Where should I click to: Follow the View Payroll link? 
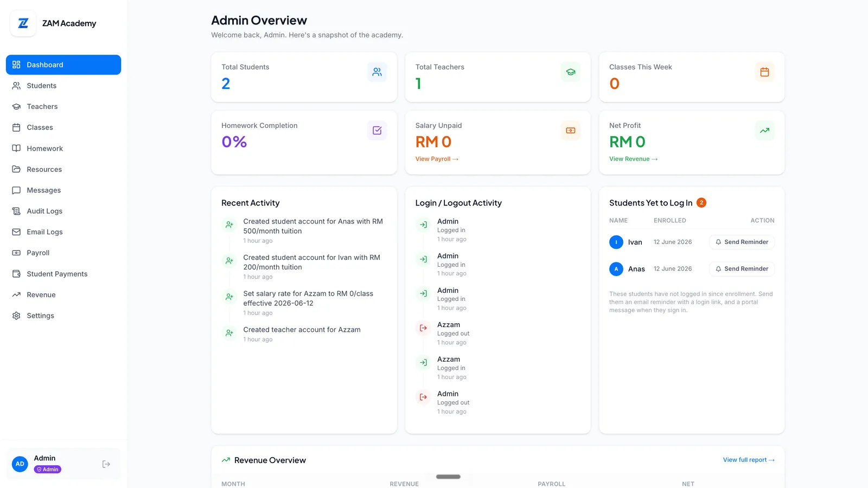[x=437, y=159]
